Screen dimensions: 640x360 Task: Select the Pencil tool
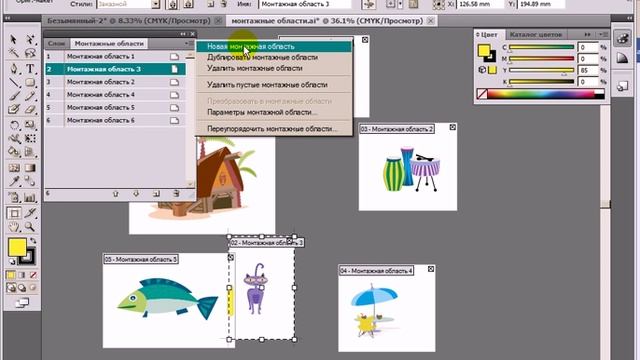[x=30, y=96]
